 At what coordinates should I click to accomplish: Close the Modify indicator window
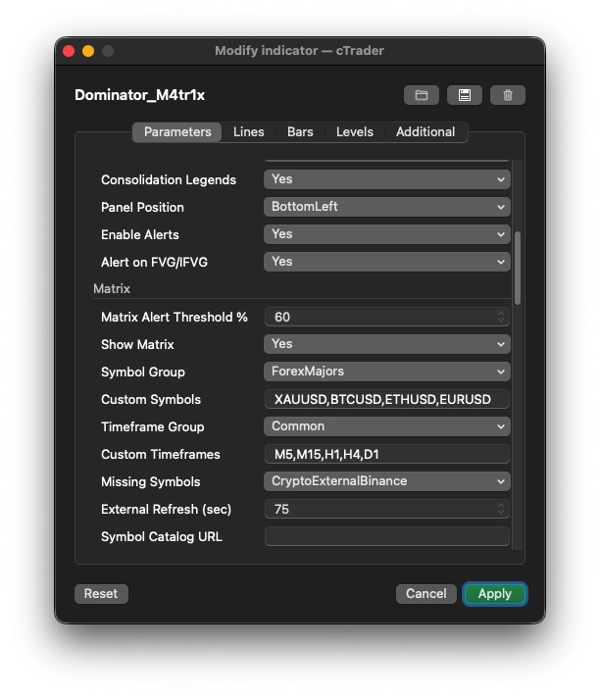coord(69,51)
